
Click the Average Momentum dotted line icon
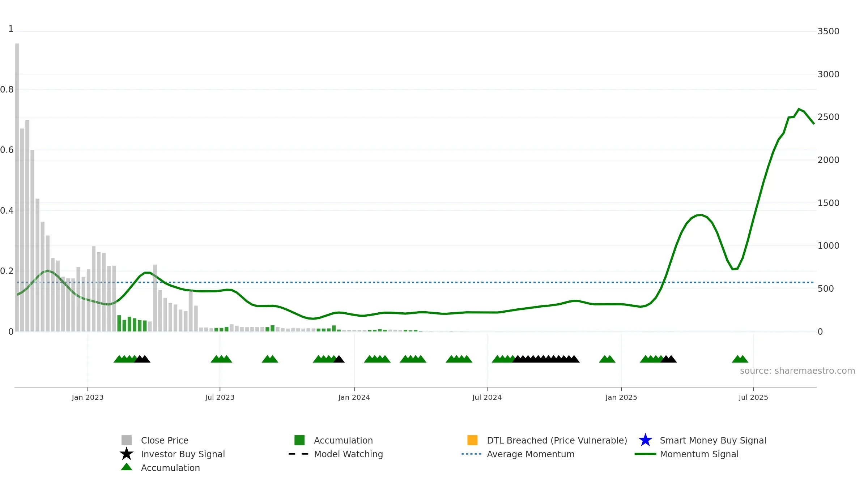(x=472, y=454)
